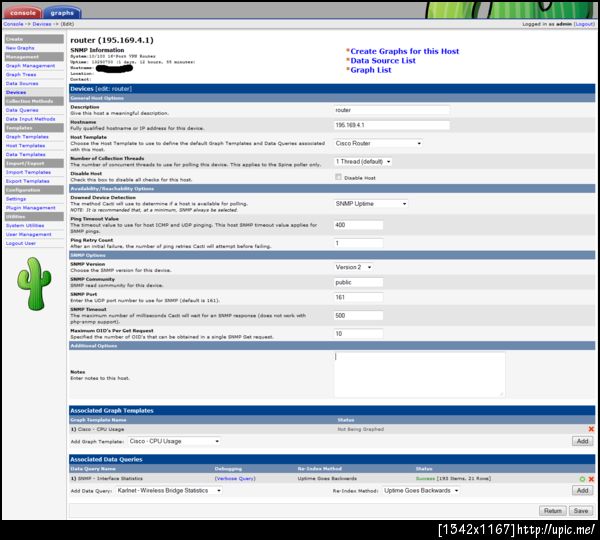The image size is (600, 540).
Task: Open Data Queries in the sidebar
Action: coord(22,110)
